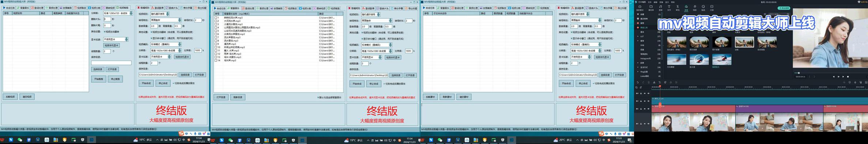Open the 编辑 menu in Filmora

click(655, 2)
